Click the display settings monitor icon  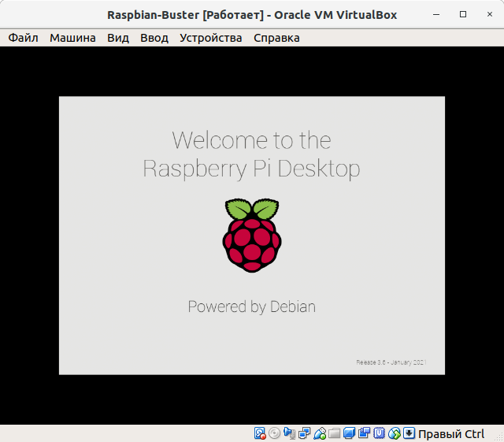[349, 433]
